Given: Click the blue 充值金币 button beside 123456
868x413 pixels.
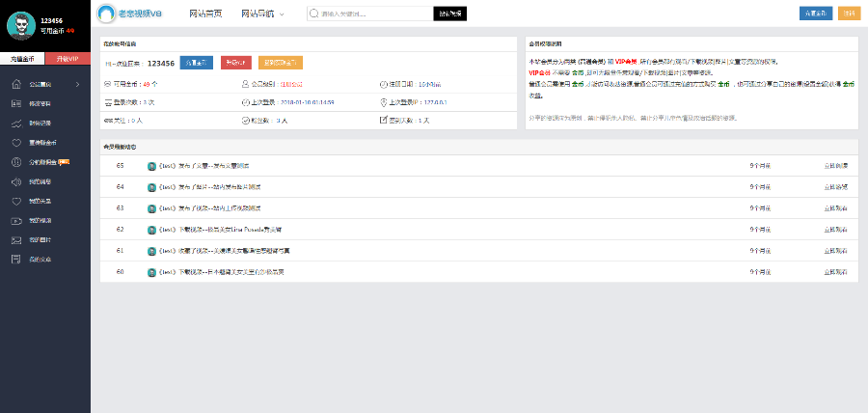Looking at the screenshot, I should click(x=197, y=63).
